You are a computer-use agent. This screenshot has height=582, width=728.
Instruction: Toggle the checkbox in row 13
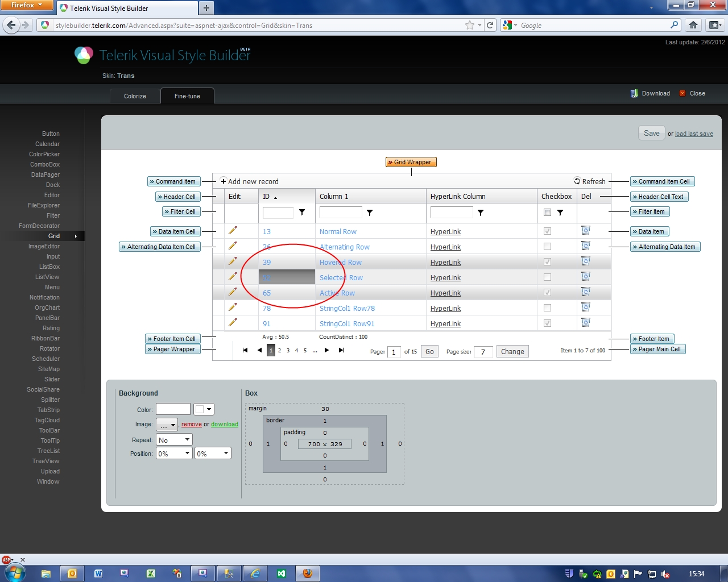(547, 231)
